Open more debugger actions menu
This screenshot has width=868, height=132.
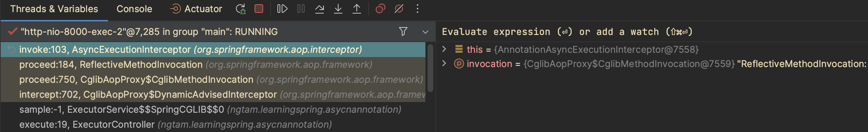tap(418, 9)
